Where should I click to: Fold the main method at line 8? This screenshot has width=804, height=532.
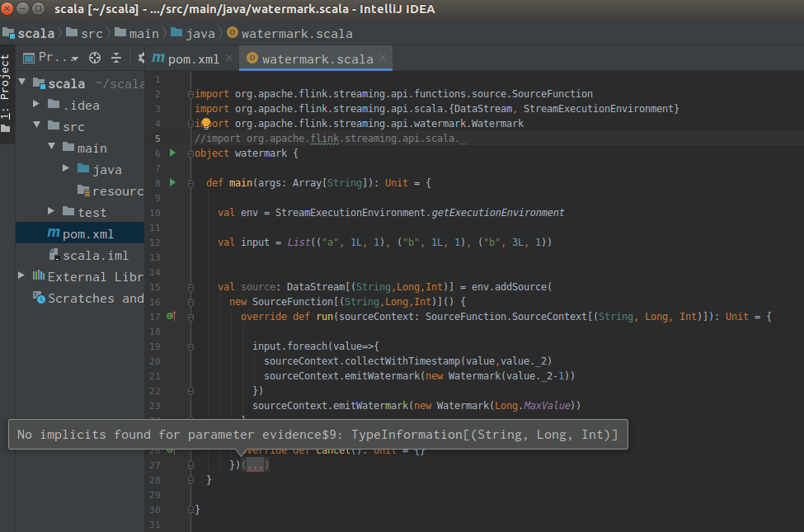point(190,184)
